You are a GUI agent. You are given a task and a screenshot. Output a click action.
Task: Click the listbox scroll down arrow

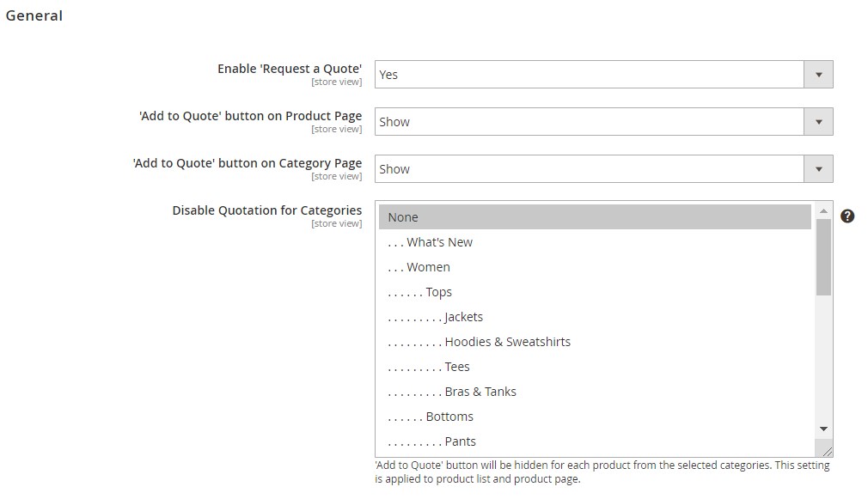(x=823, y=429)
